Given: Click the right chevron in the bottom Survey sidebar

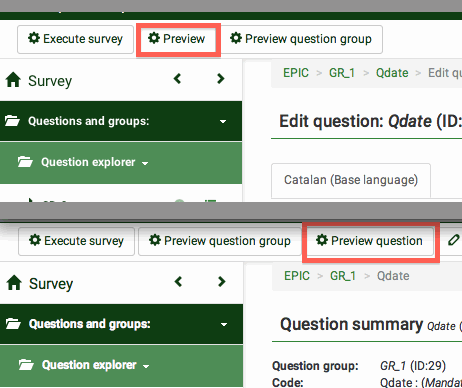Looking at the screenshot, I should pyautogui.click(x=221, y=282).
